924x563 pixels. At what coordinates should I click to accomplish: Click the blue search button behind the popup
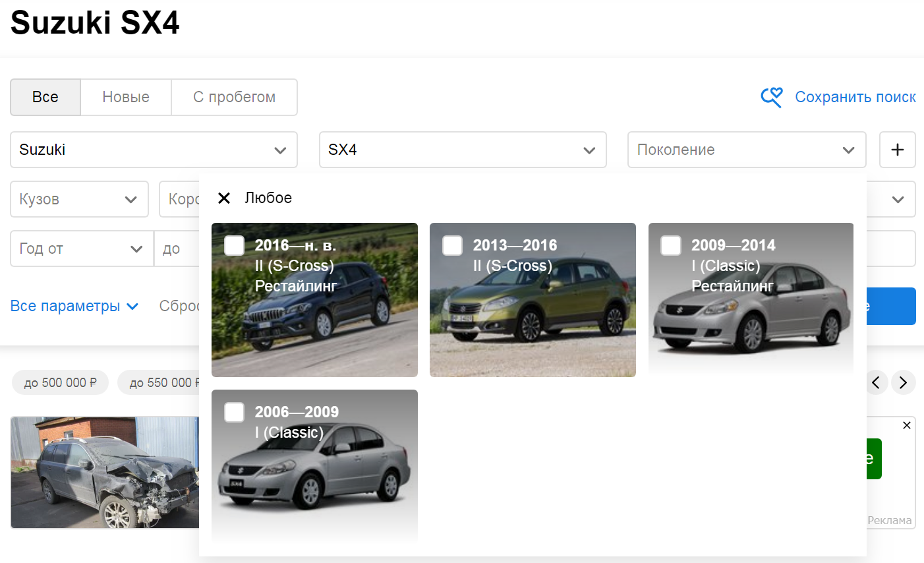pos(891,306)
